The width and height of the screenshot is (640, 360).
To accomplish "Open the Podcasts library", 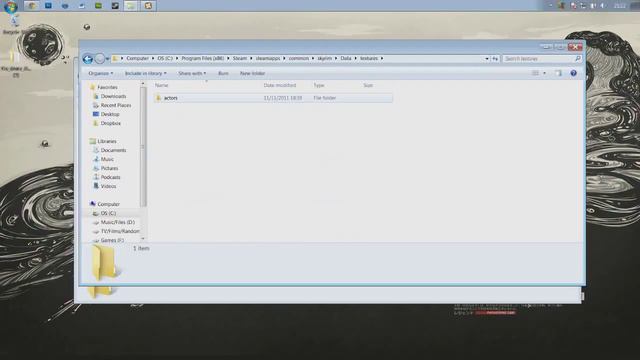I will click(x=111, y=177).
